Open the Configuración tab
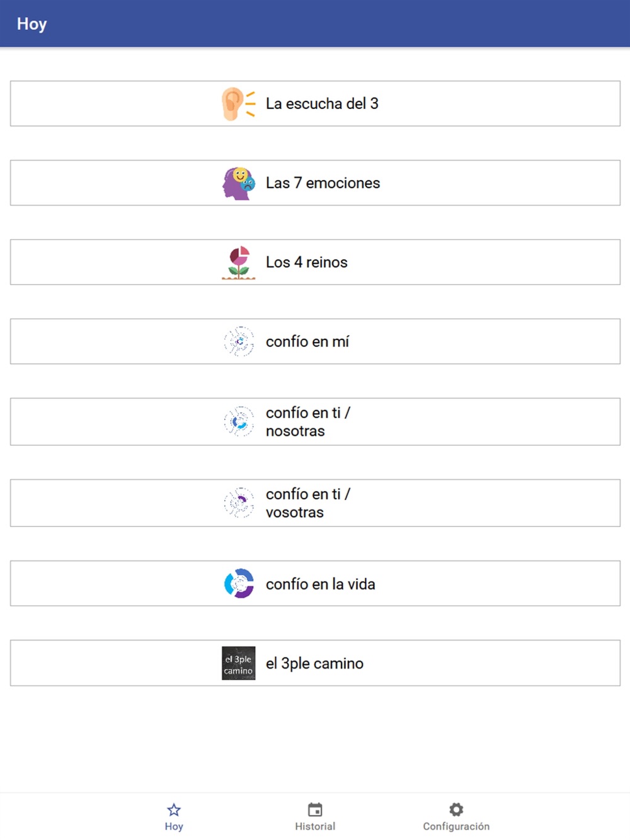The height and width of the screenshot is (840, 630). (x=456, y=817)
